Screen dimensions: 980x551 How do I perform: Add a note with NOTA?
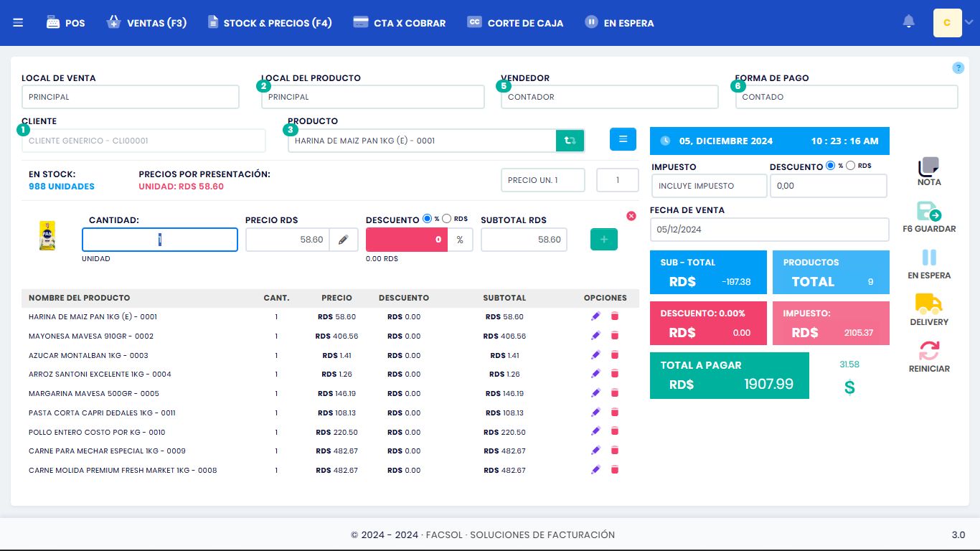click(929, 171)
